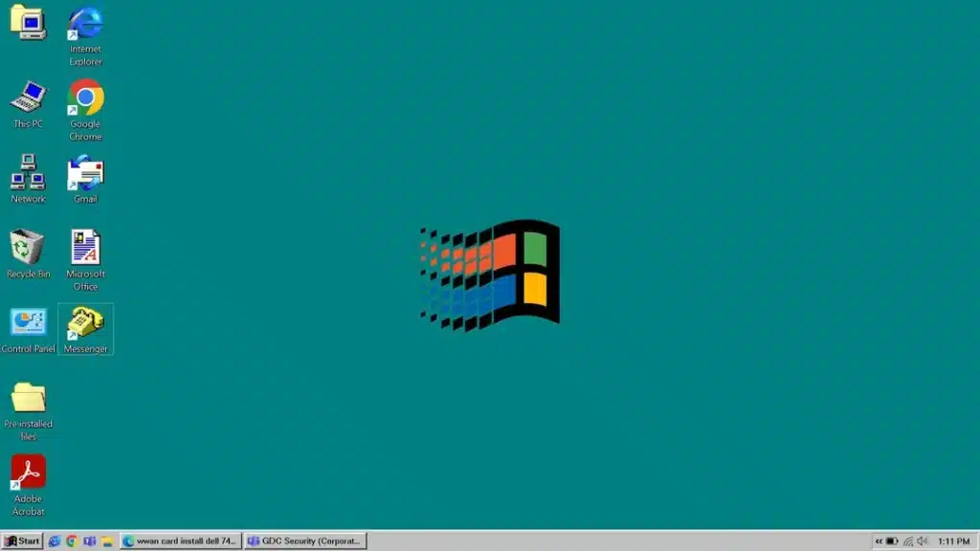
Task: Click the This PC desktop icon
Action: pos(28,104)
